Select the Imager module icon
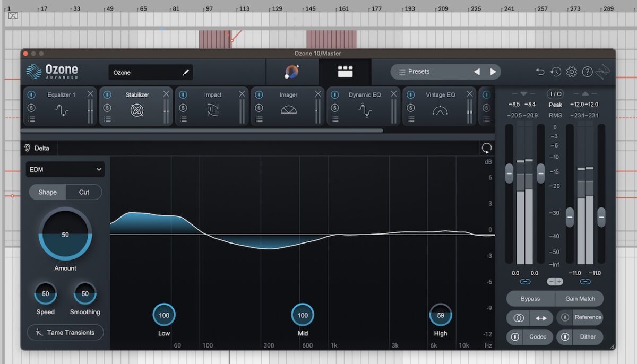637x364 pixels. [289, 110]
